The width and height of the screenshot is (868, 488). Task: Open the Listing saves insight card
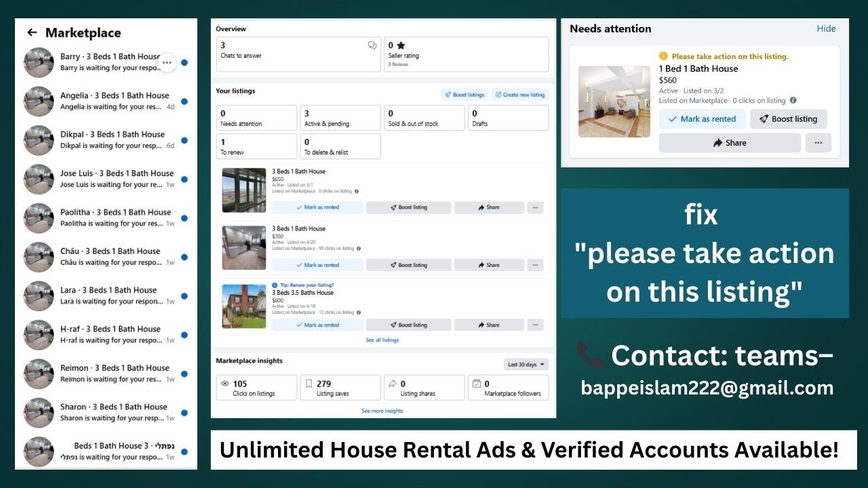point(340,388)
